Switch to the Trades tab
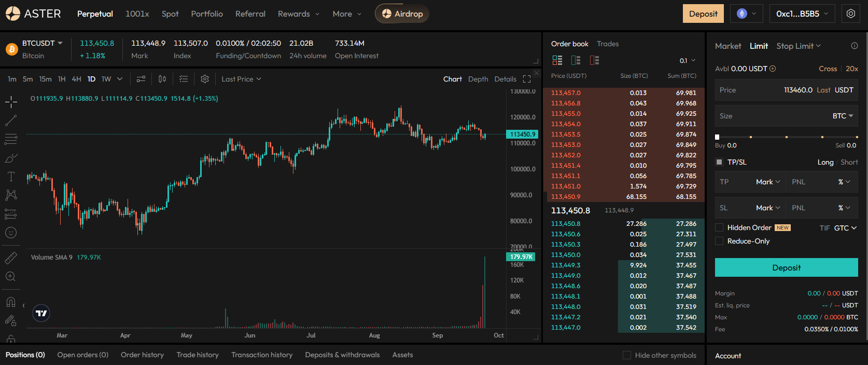 click(608, 44)
